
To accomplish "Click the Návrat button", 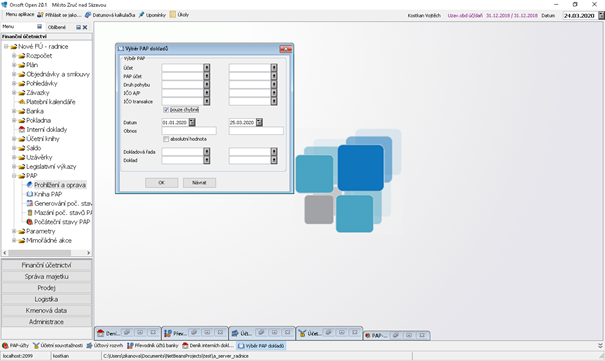I will coord(199,182).
